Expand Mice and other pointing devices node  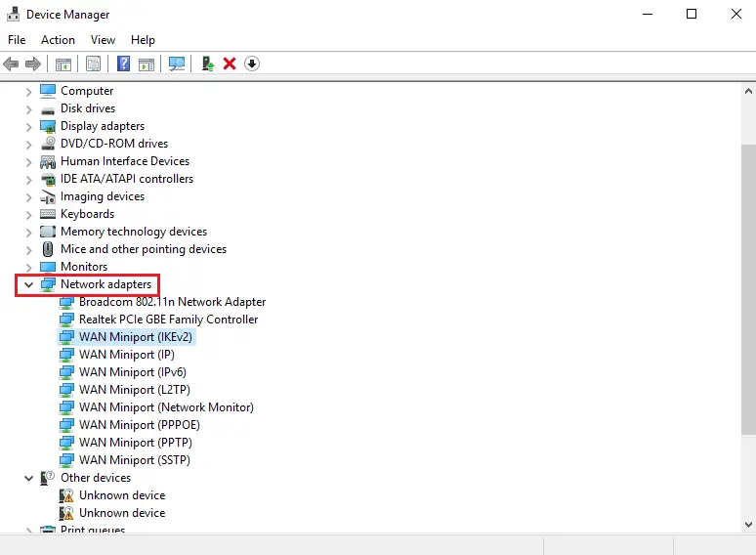(29, 250)
